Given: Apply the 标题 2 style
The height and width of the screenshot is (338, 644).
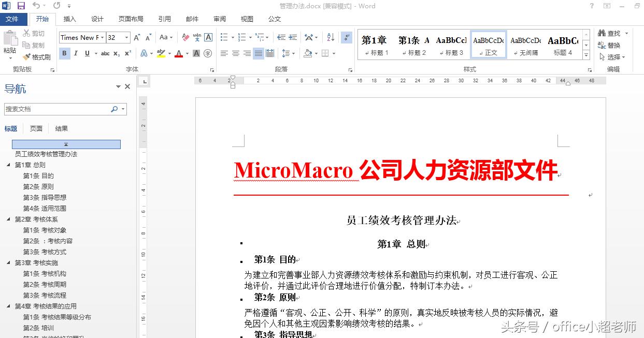Looking at the screenshot, I should pos(413,47).
